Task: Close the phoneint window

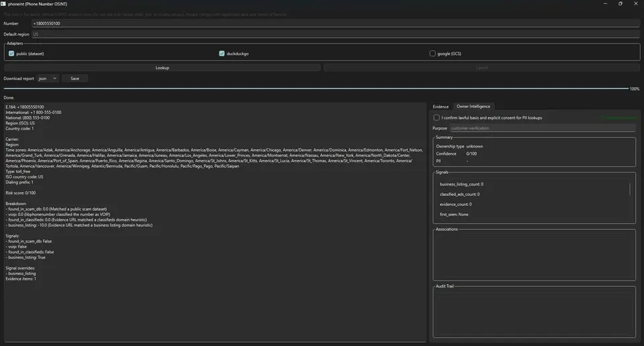Action: pyautogui.click(x=635, y=4)
